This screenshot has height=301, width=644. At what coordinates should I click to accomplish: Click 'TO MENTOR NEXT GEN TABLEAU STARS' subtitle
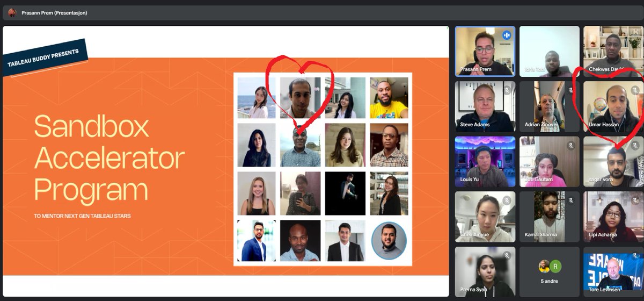coord(82,216)
